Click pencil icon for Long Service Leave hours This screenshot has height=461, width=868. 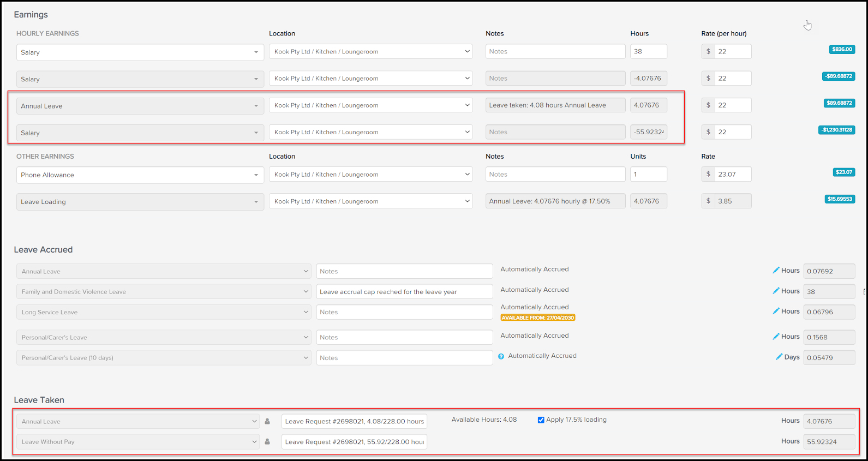point(776,311)
